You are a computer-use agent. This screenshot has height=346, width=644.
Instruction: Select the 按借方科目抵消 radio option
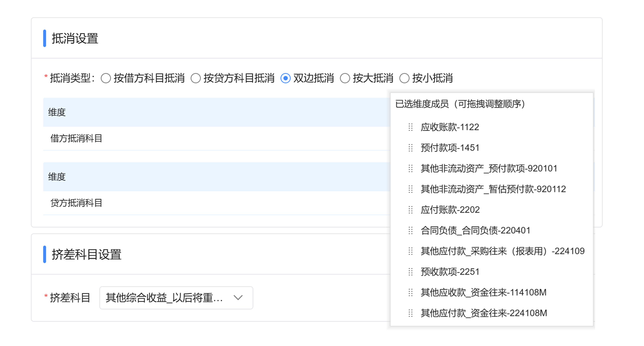pyautogui.click(x=106, y=78)
